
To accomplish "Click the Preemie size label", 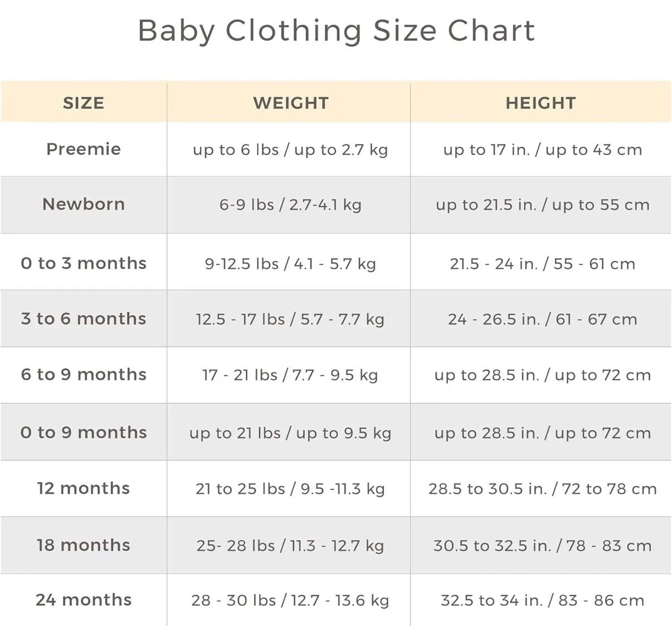I will (84, 149).
